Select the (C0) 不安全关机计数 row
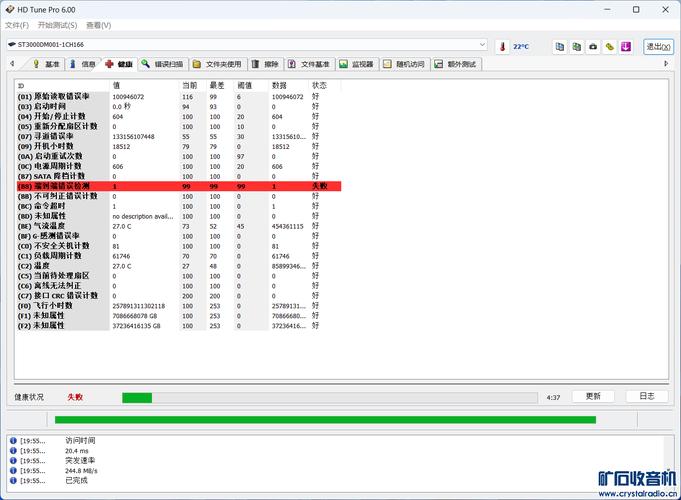Image resolution: width=681 pixels, height=500 pixels. pyautogui.click(x=179, y=246)
